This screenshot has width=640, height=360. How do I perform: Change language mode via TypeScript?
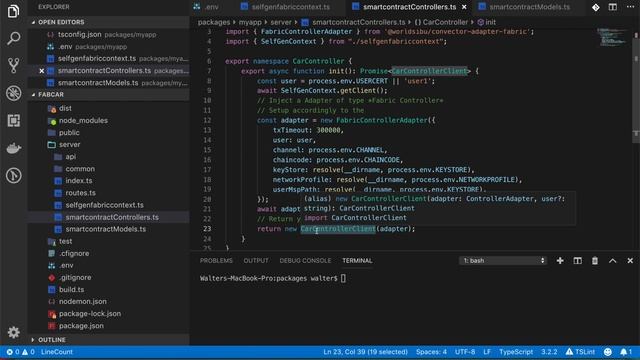tap(516, 352)
